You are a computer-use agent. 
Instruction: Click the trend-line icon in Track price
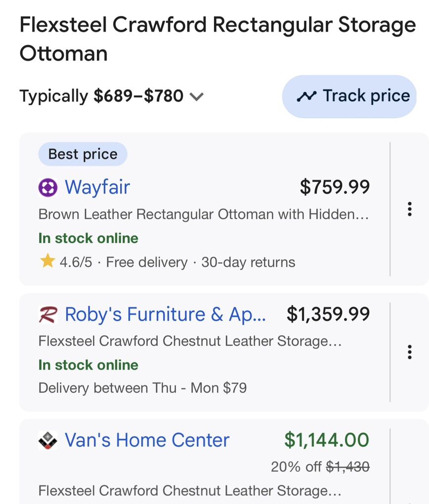coord(306,96)
